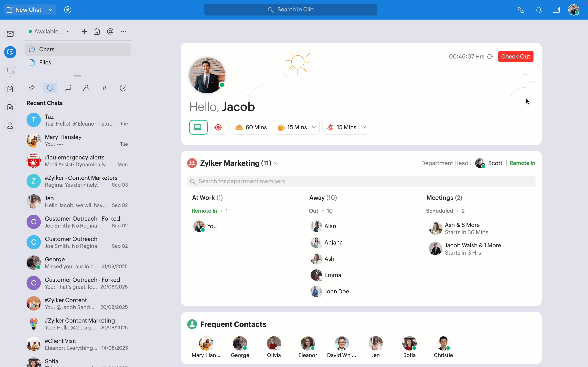Screen dimensions: 588x367
Task: Filter to channels with hash icon
Action: coord(105,88)
